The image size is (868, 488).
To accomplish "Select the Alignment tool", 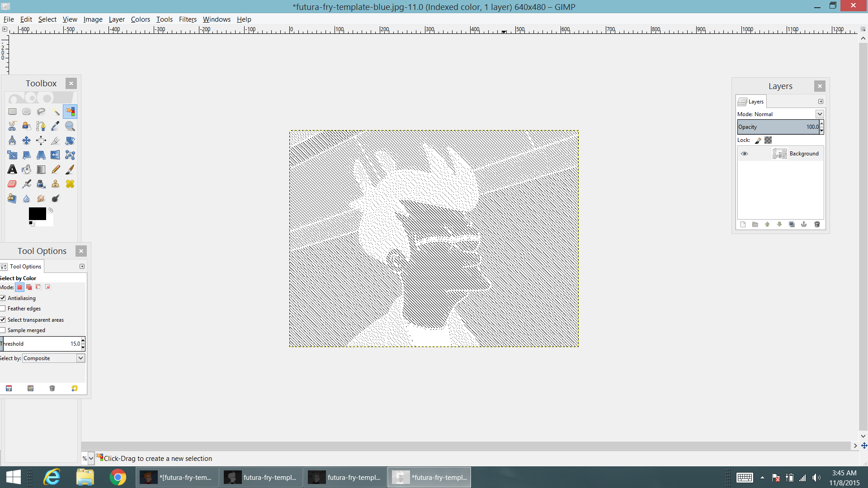I will coord(41,141).
